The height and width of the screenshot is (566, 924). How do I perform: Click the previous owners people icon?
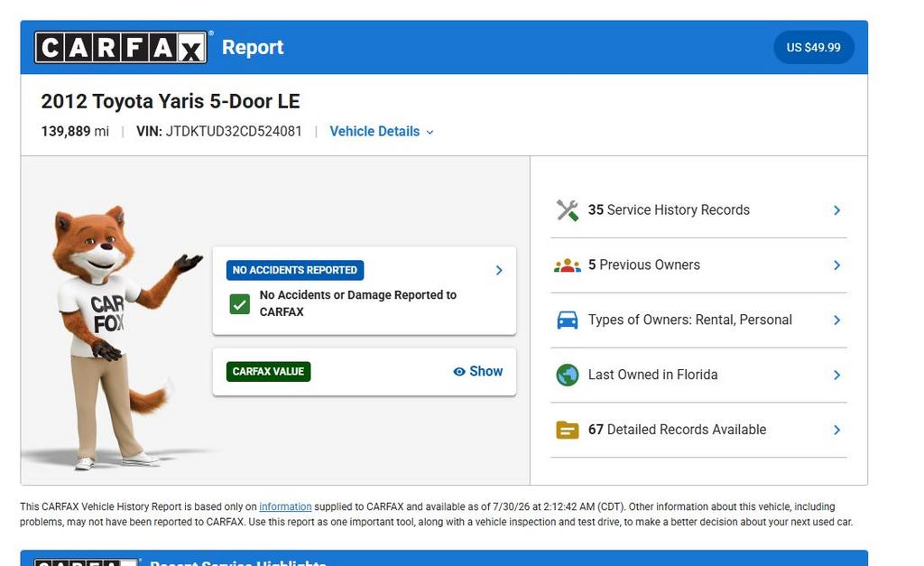point(568,265)
